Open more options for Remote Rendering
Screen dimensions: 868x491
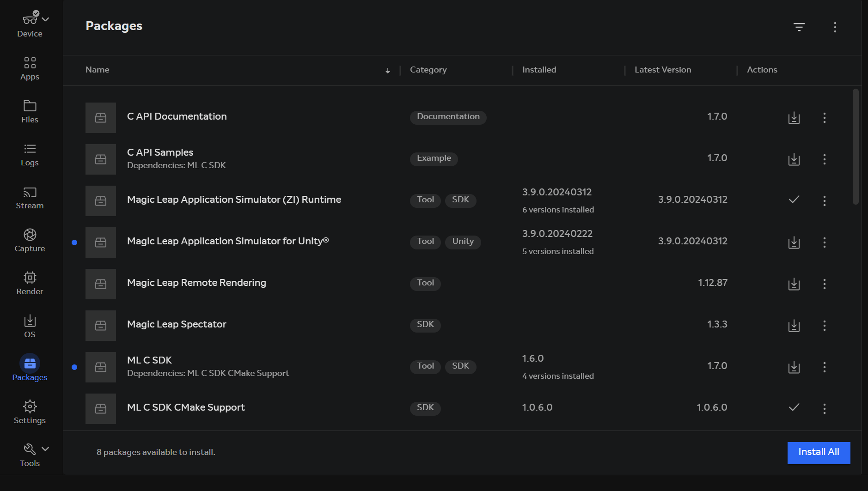[x=824, y=284]
